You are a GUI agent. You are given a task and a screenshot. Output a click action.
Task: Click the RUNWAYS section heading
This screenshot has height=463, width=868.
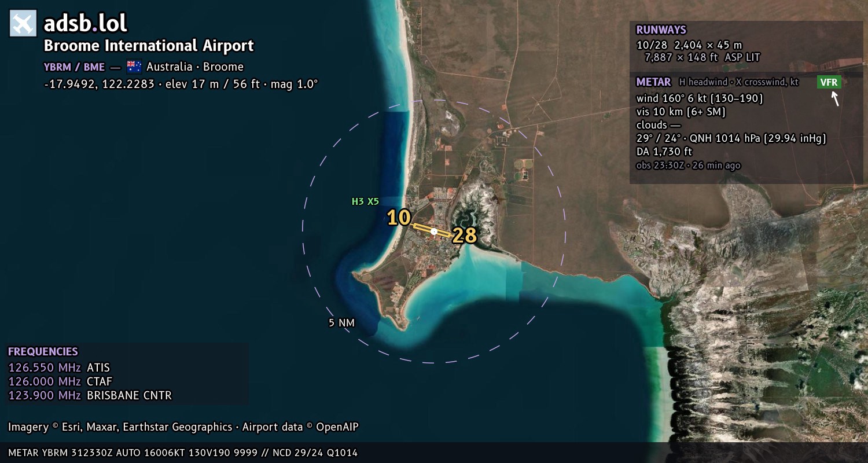coord(661,30)
